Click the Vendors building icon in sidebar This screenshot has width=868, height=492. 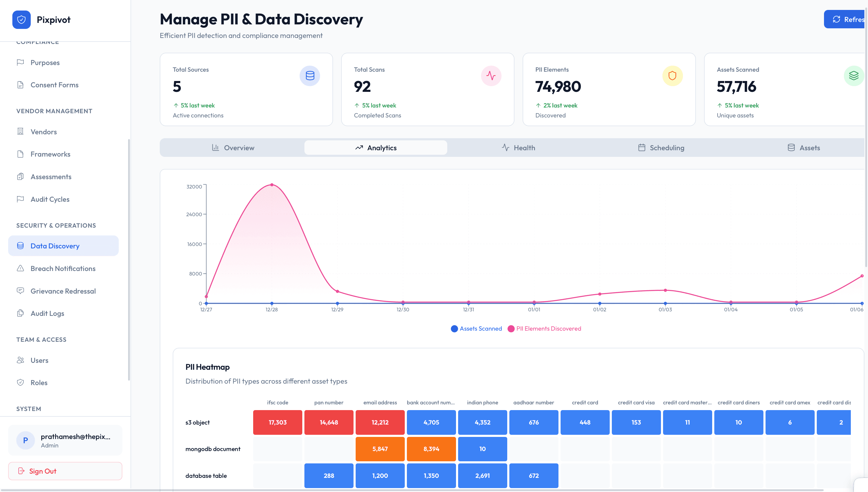[x=20, y=132]
